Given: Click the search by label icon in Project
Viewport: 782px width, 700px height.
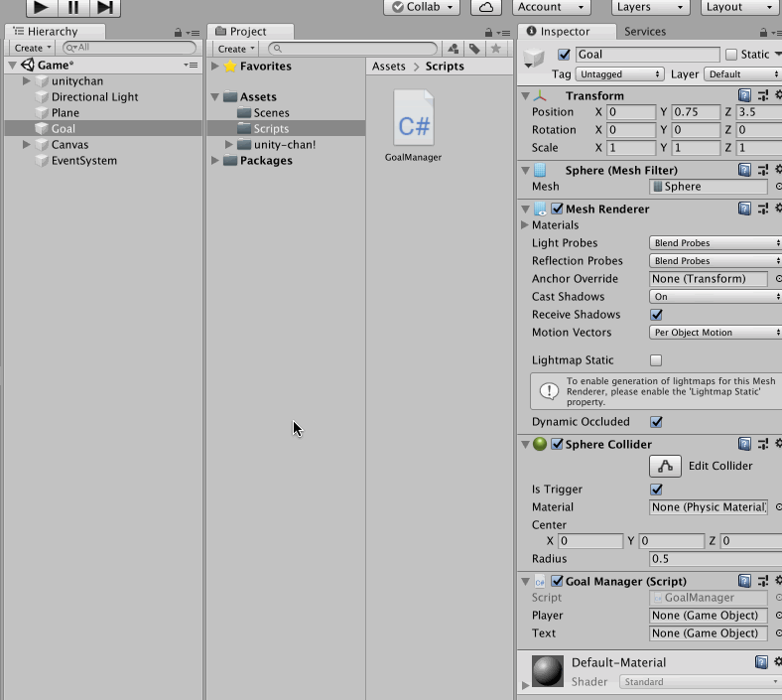Looking at the screenshot, I should pyautogui.click(x=474, y=49).
